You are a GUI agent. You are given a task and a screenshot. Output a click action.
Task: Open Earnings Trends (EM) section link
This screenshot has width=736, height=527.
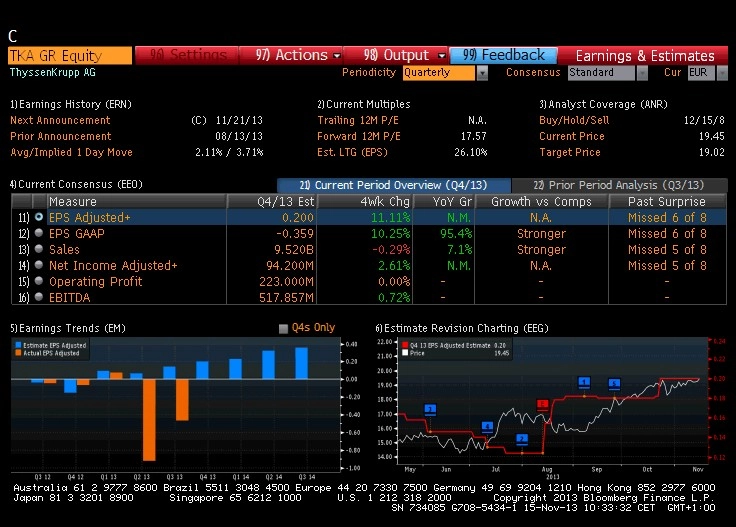(x=68, y=328)
